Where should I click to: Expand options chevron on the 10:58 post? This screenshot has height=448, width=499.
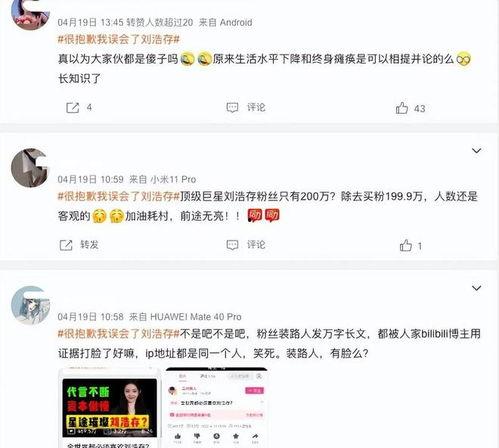477,288
